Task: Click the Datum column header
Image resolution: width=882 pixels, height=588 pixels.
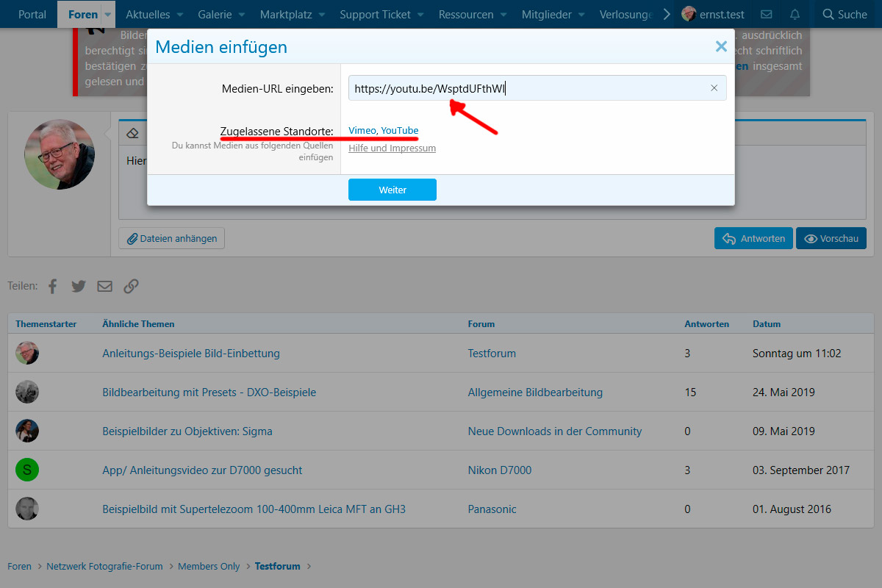Action: pos(767,323)
